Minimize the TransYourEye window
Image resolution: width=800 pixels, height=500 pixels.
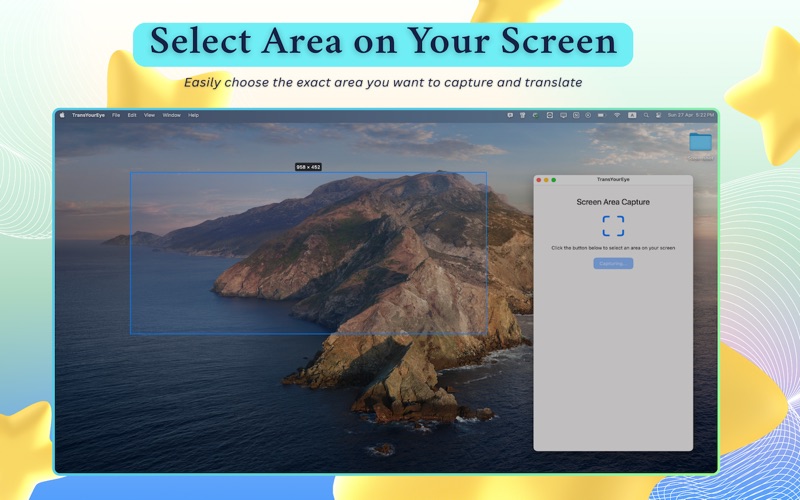pyautogui.click(x=546, y=180)
